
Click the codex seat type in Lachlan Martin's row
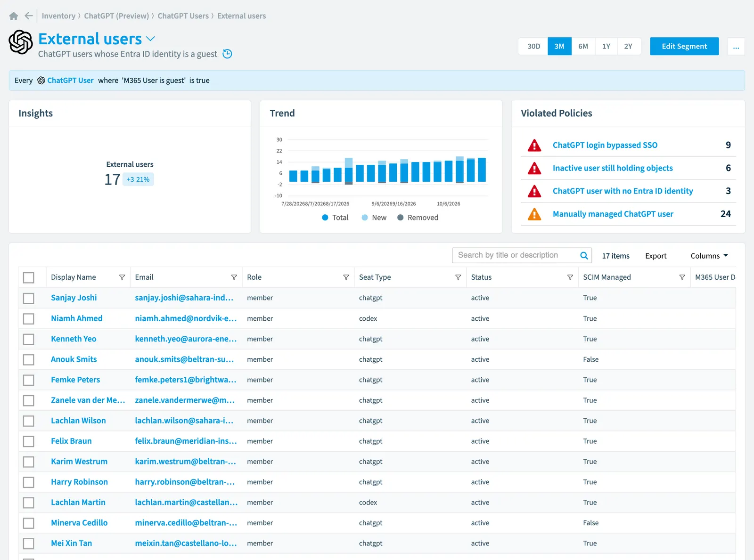point(368,503)
